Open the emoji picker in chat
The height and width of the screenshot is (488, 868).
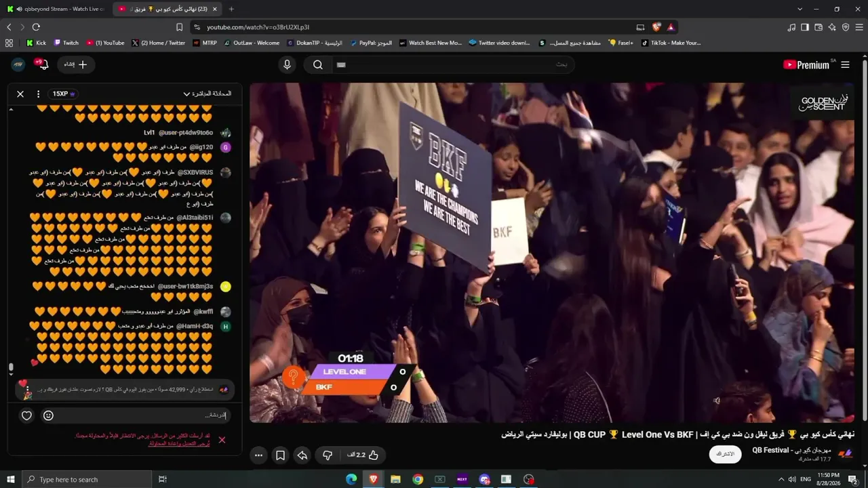click(48, 415)
